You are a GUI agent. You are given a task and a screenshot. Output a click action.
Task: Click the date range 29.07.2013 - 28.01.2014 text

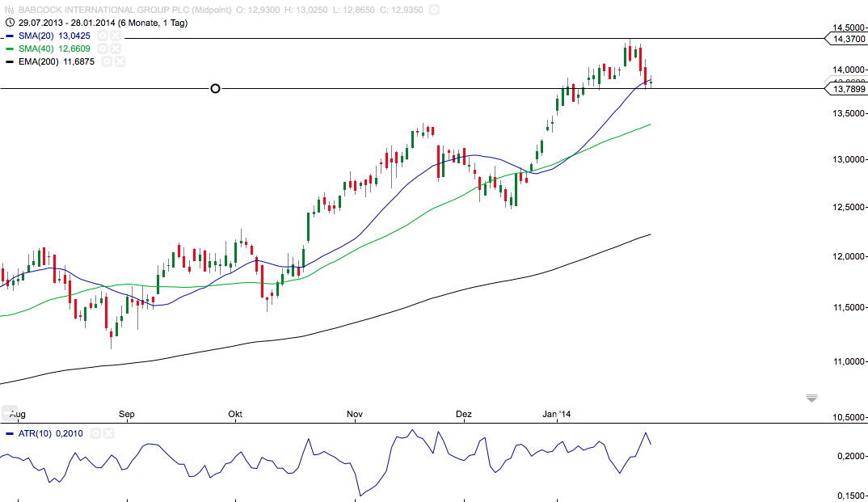[67, 23]
